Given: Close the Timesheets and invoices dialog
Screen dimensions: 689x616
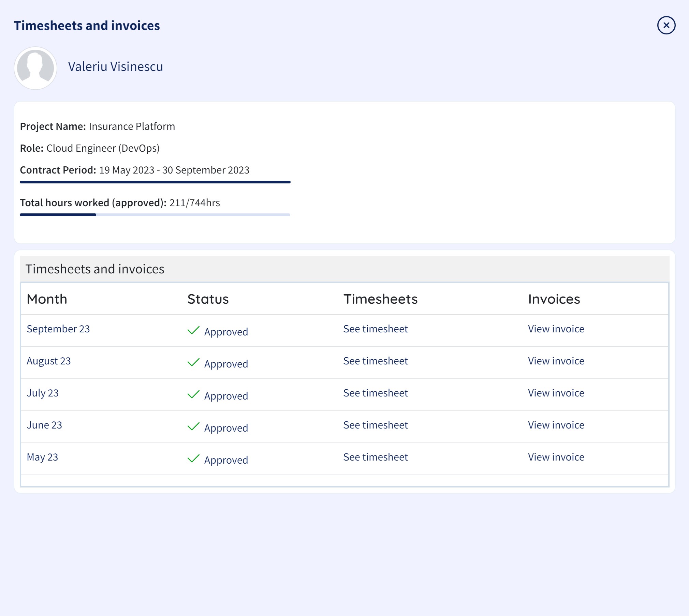Looking at the screenshot, I should point(666,25).
